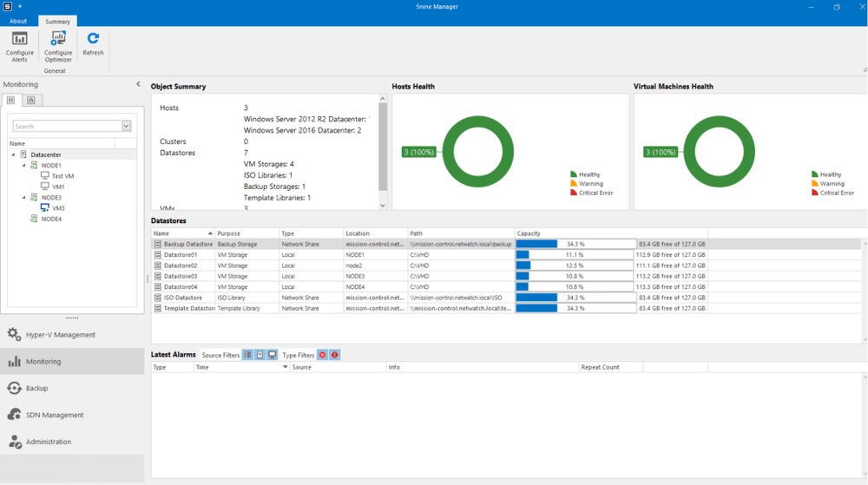Click the Hyper-V Management gears icon

pyautogui.click(x=15, y=335)
